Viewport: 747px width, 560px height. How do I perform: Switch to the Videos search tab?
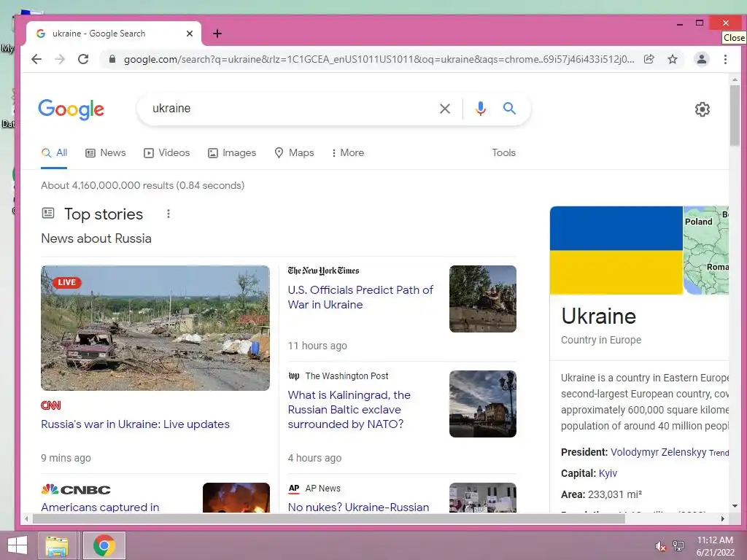[167, 153]
